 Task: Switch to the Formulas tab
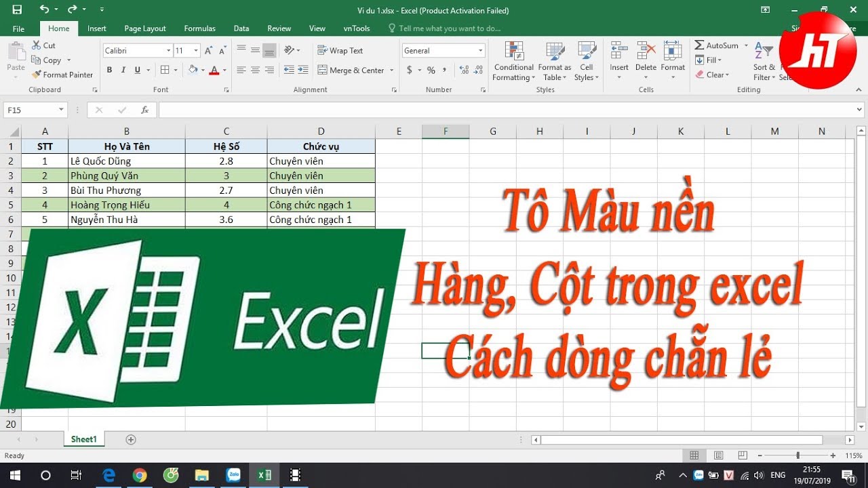(200, 28)
